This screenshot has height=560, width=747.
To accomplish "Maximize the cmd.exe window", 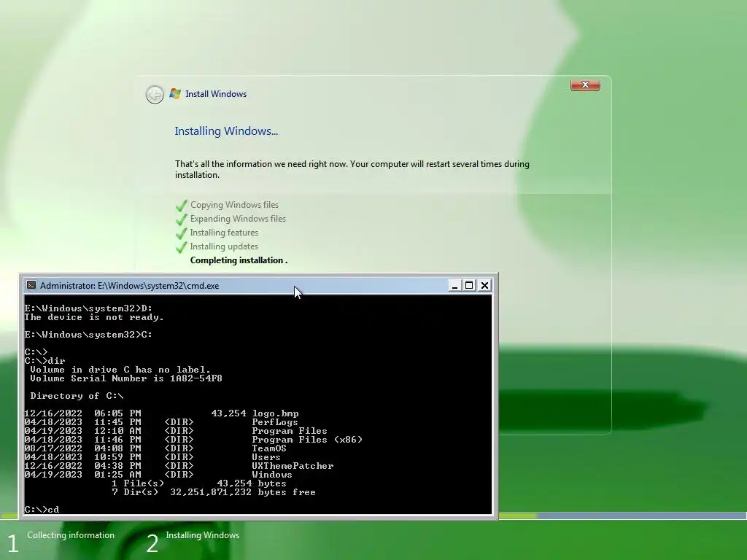I will (469, 285).
